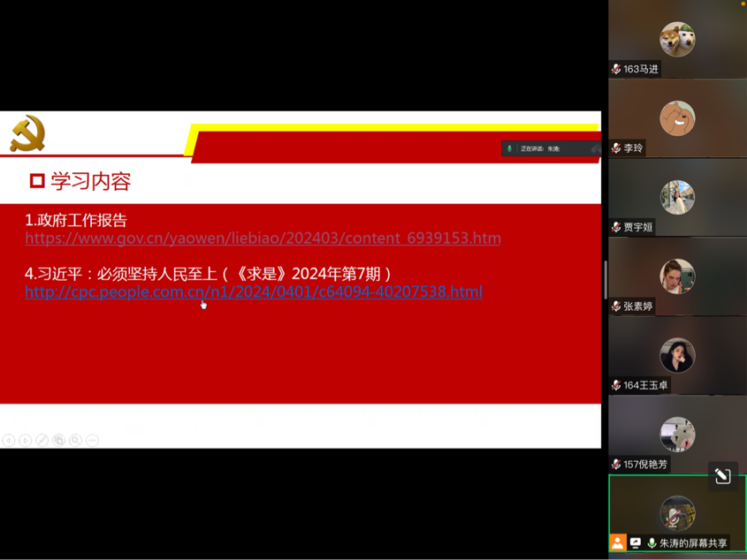Click the screen share icon beside 朱涛
The width and height of the screenshot is (747, 560).
pyautogui.click(x=635, y=543)
